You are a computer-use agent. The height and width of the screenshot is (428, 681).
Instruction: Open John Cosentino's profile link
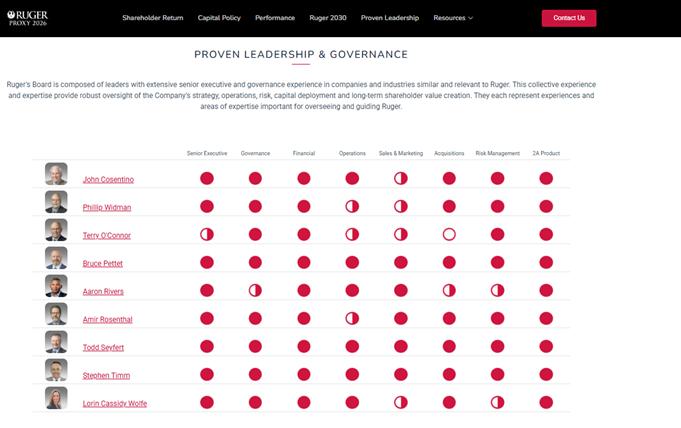pos(108,179)
